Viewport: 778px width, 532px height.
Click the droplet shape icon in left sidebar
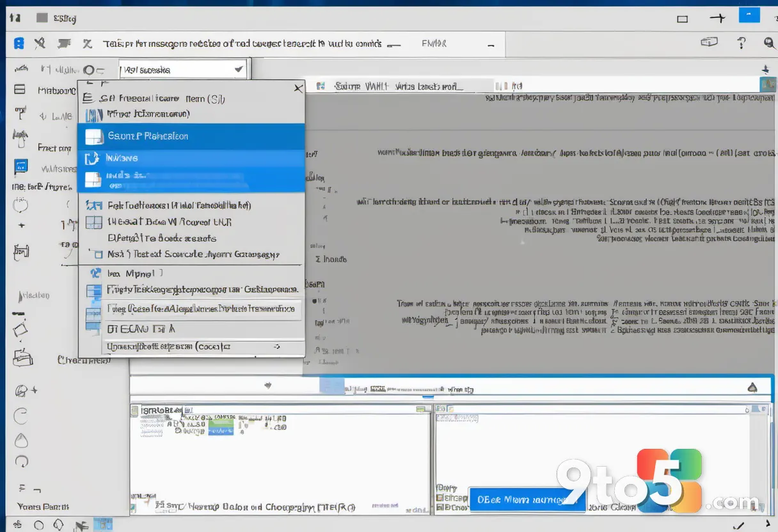tap(21, 440)
